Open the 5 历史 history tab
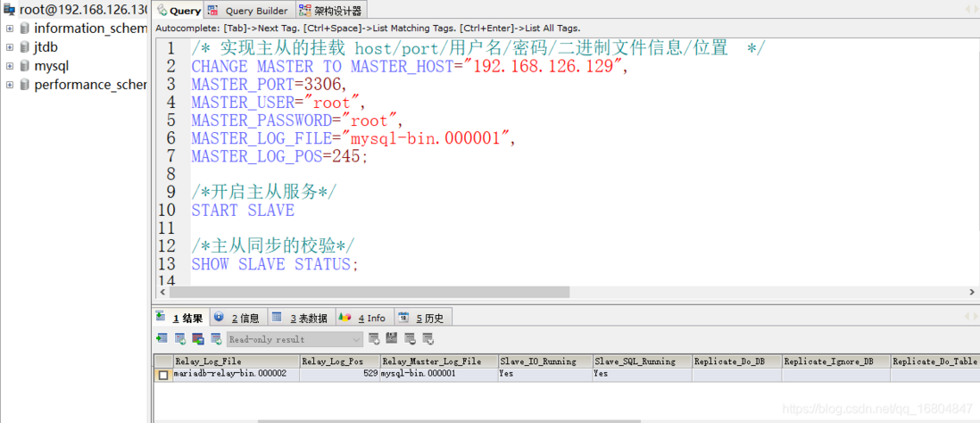980x423 pixels. (x=422, y=318)
